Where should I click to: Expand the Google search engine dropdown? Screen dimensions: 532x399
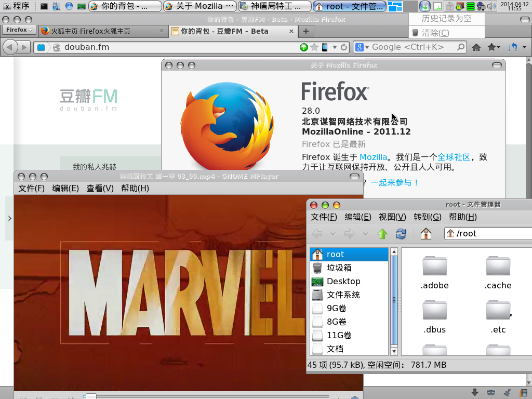tap(360, 47)
